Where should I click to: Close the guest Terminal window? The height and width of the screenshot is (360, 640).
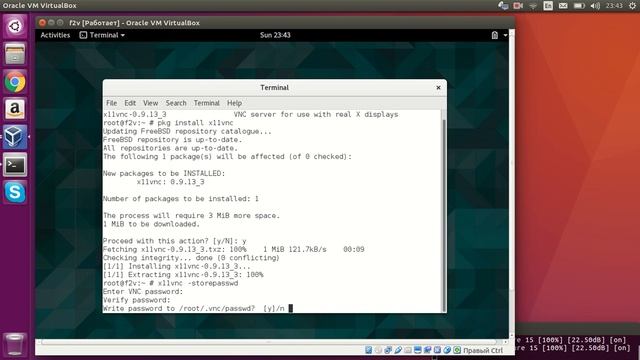[x=438, y=87]
